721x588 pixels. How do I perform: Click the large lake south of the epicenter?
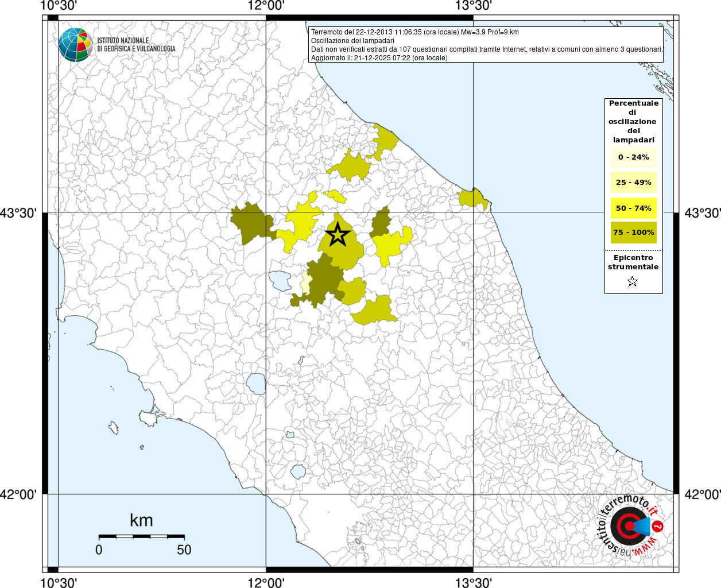(281, 281)
